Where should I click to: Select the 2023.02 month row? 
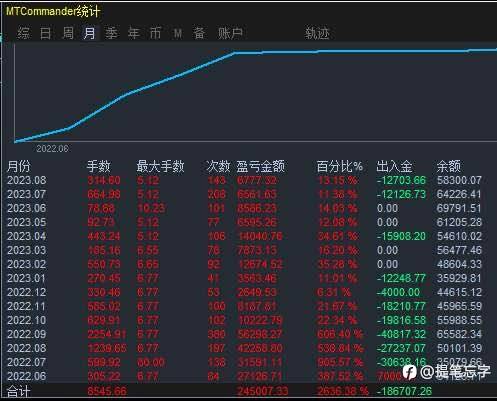point(244,264)
